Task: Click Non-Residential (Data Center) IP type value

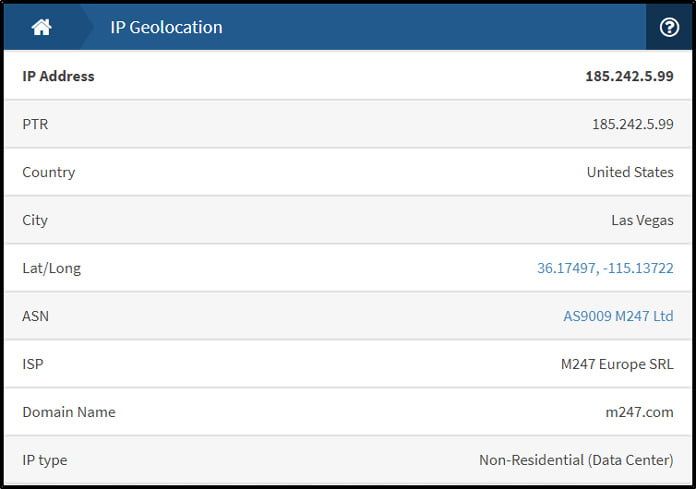Action: pyautogui.click(x=576, y=460)
